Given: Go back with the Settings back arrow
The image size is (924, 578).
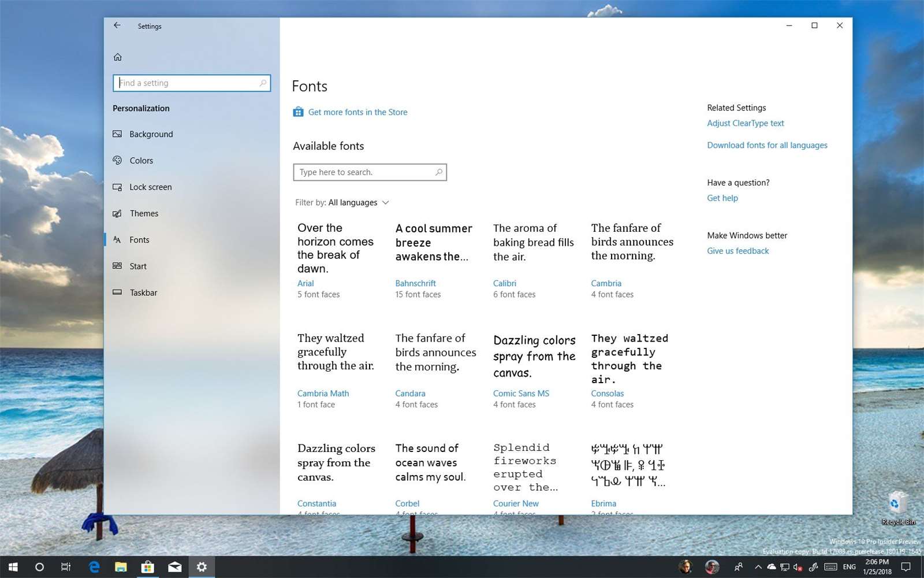Looking at the screenshot, I should pos(117,25).
